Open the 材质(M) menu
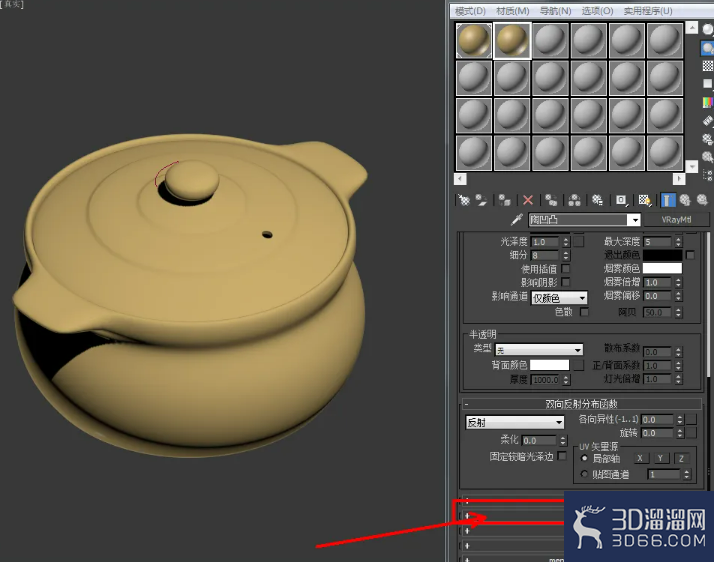714x562 pixels. (512, 11)
